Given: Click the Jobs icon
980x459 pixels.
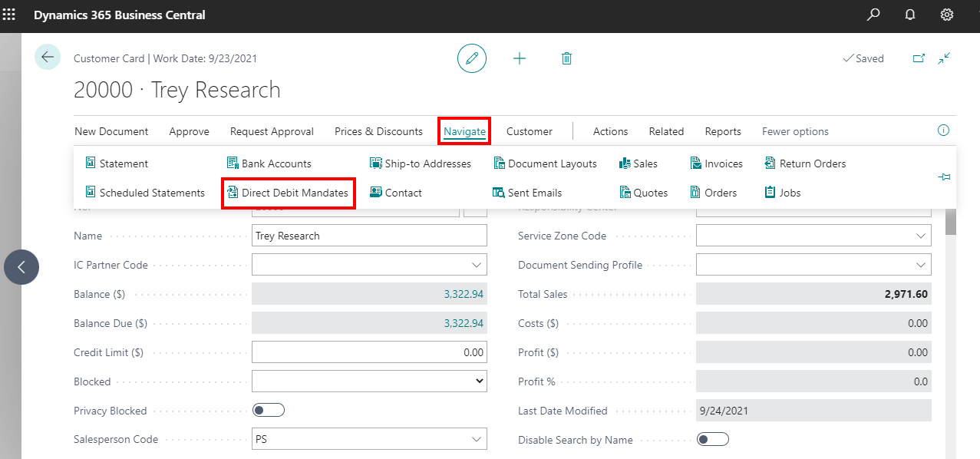Looking at the screenshot, I should click(x=770, y=193).
